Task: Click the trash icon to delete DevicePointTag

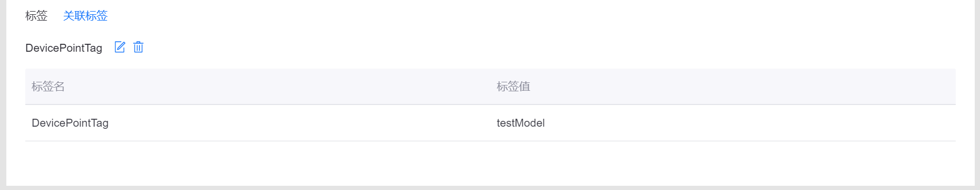Action: [138, 47]
